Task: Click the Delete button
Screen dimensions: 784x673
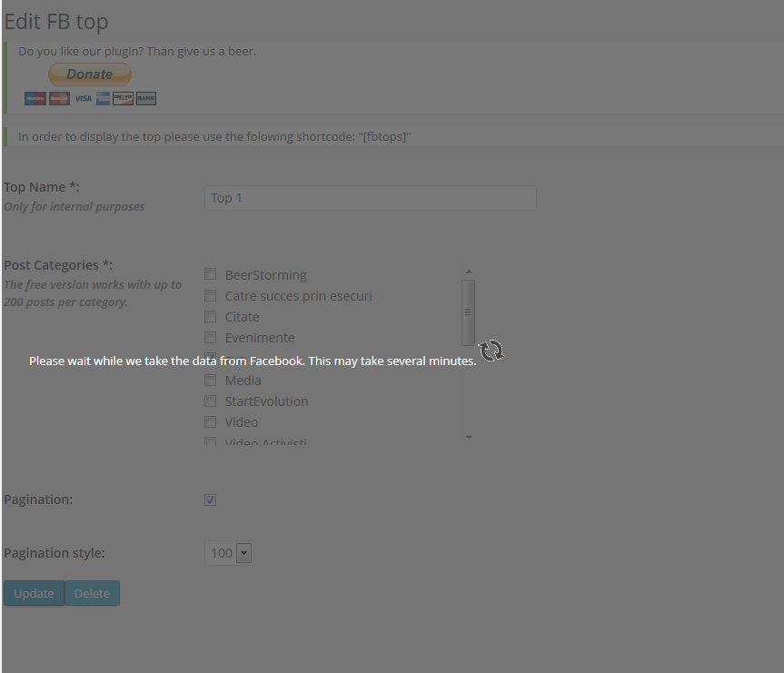Action: (92, 593)
